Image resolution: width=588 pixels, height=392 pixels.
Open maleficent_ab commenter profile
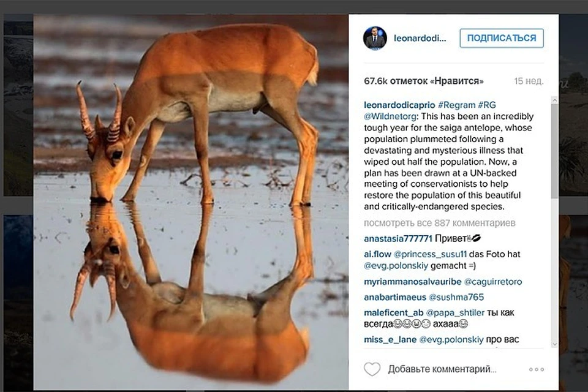393,313
